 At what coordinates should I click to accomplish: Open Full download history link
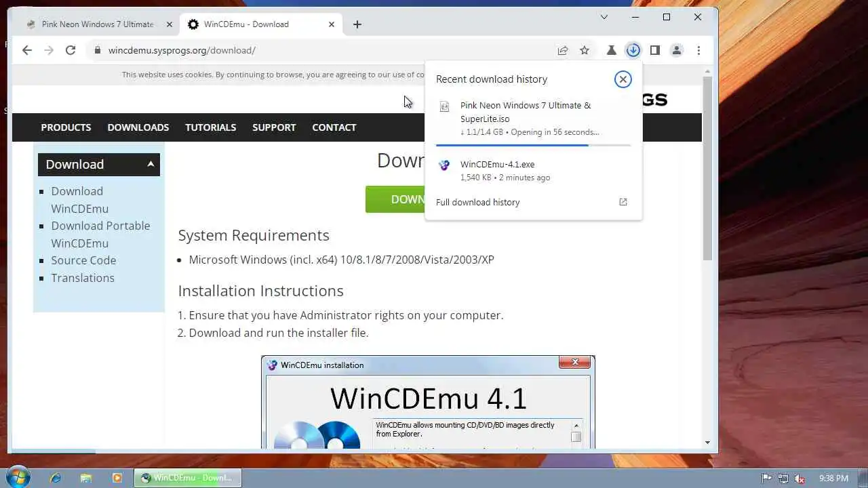477,202
